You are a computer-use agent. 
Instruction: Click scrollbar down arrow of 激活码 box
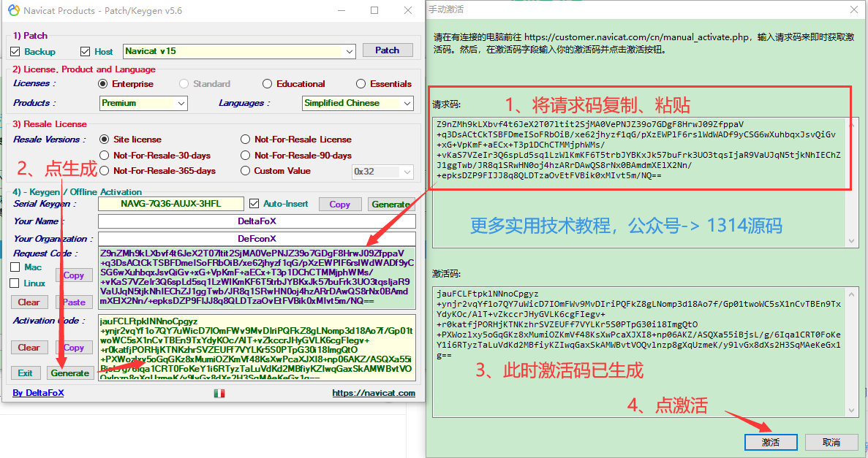(x=851, y=410)
